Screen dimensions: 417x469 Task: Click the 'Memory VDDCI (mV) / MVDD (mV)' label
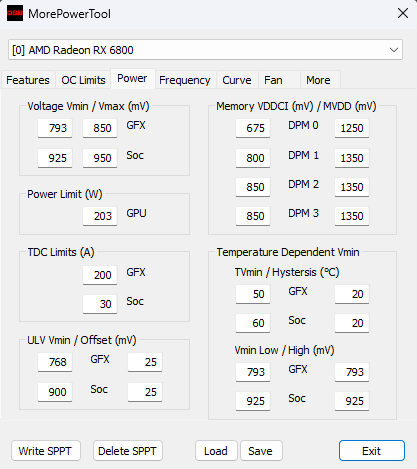pyautogui.click(x=296, y=106)
